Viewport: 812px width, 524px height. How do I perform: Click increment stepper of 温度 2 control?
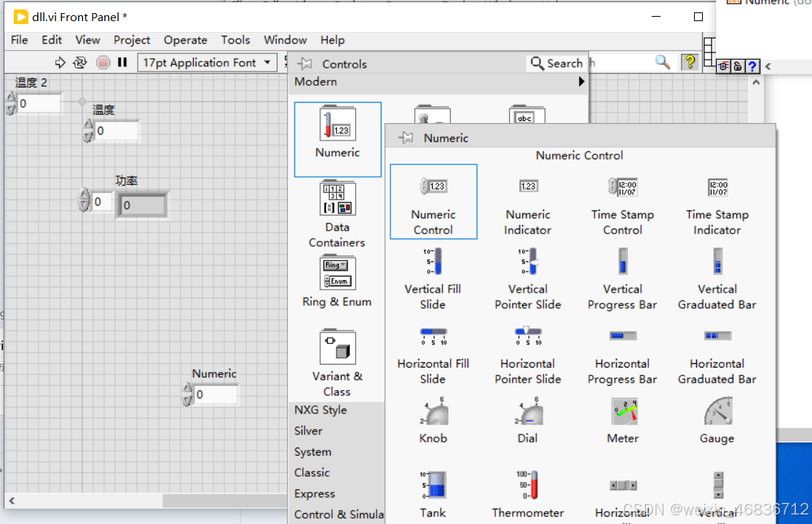coord(10,98)
